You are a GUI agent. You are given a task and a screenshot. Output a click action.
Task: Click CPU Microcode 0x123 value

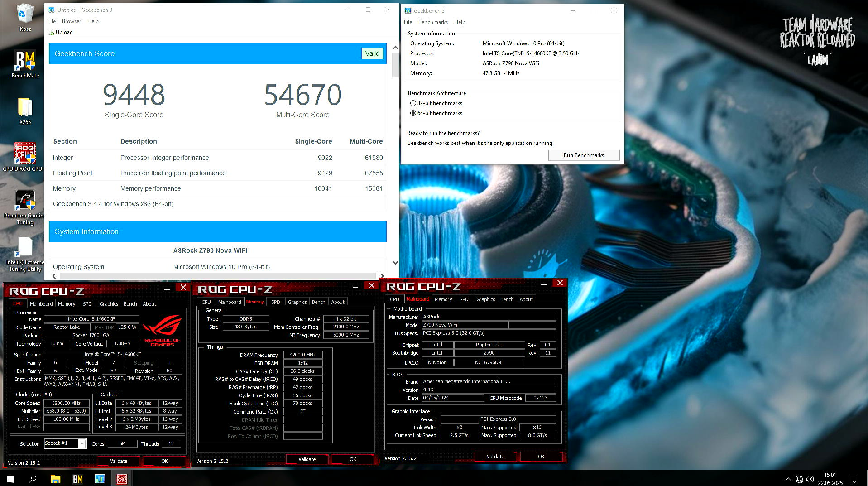coord(540,398)
